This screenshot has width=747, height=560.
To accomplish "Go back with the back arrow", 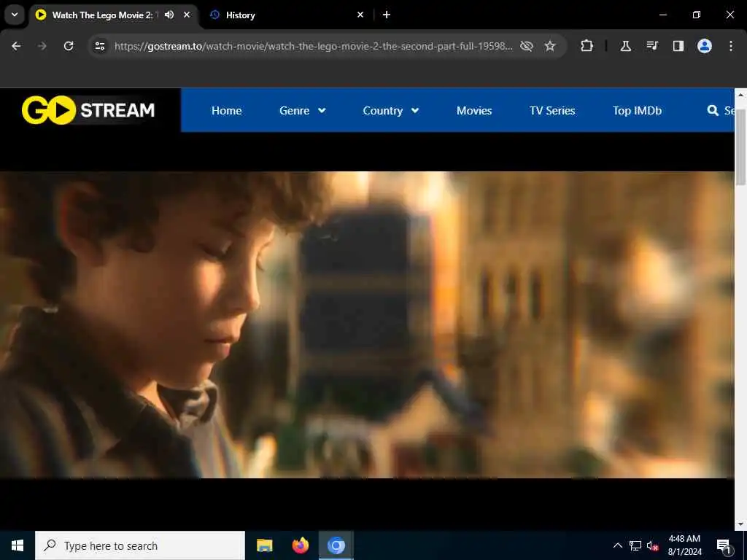I will pyautogui.click(x=16, y=46).
